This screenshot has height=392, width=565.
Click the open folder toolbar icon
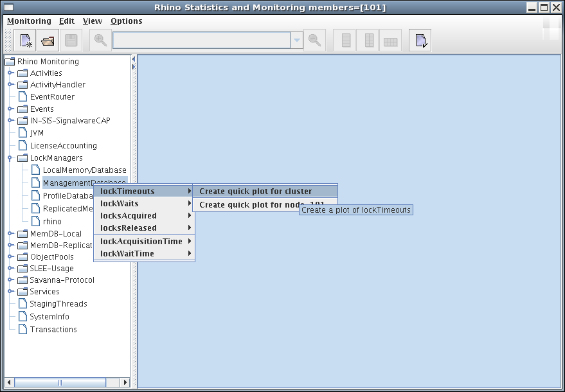pyautogui.click(x=48, y=40)
